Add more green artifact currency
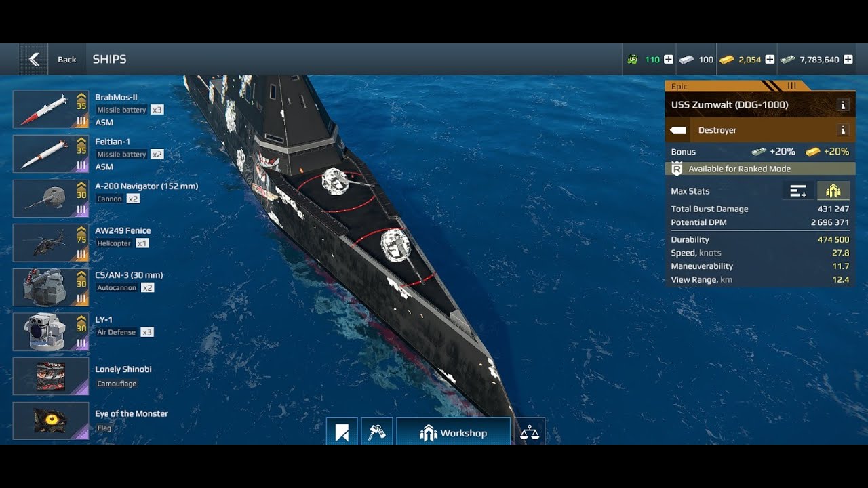The width and height of the screenshot is (868, 488). coord(669,60)
